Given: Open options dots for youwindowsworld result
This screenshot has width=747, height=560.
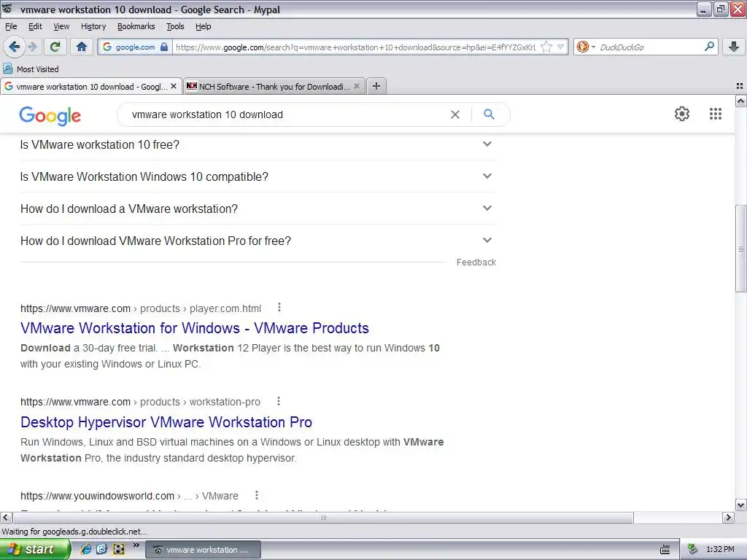Looking at the screenshot, I should 257,495.
